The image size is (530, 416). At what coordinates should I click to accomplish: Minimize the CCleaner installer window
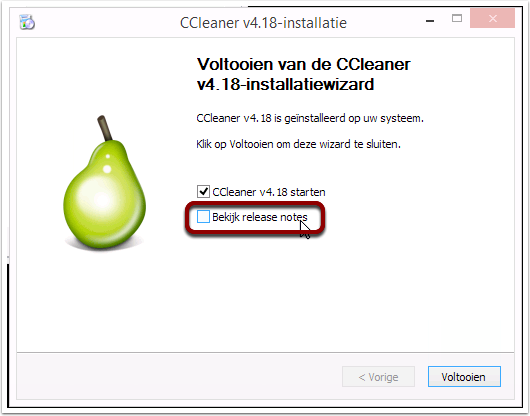(x=430, y=21)
